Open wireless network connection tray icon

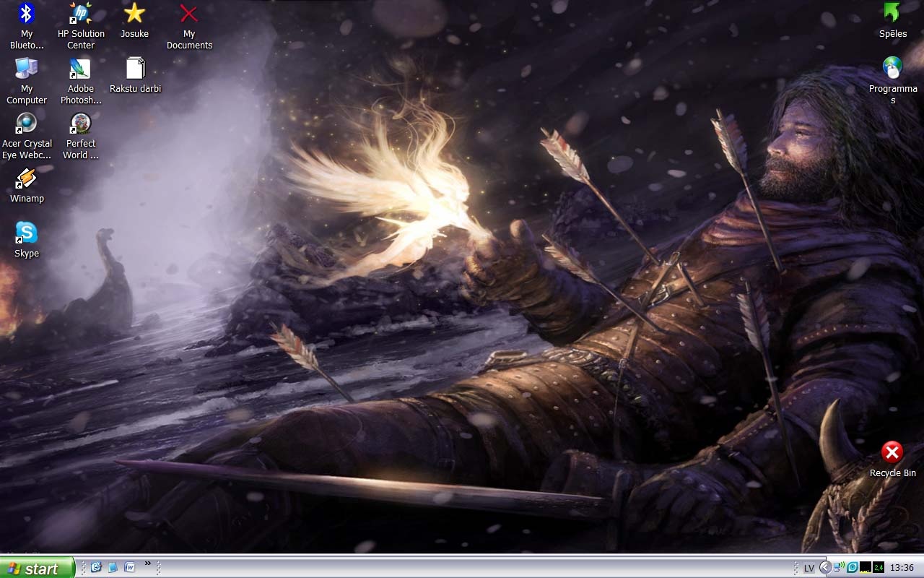840,568
